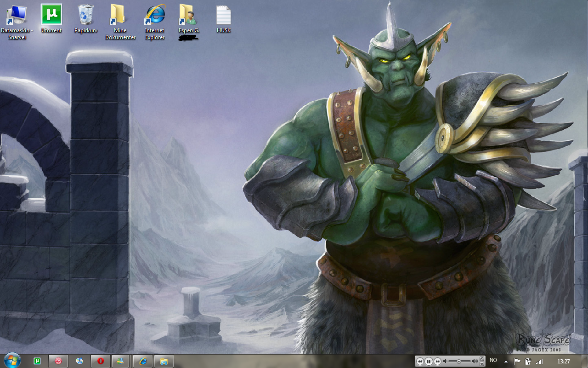Open uTorrent from the taskbar
The width and height of the screenshot is (588, 368).
[37, 361]
